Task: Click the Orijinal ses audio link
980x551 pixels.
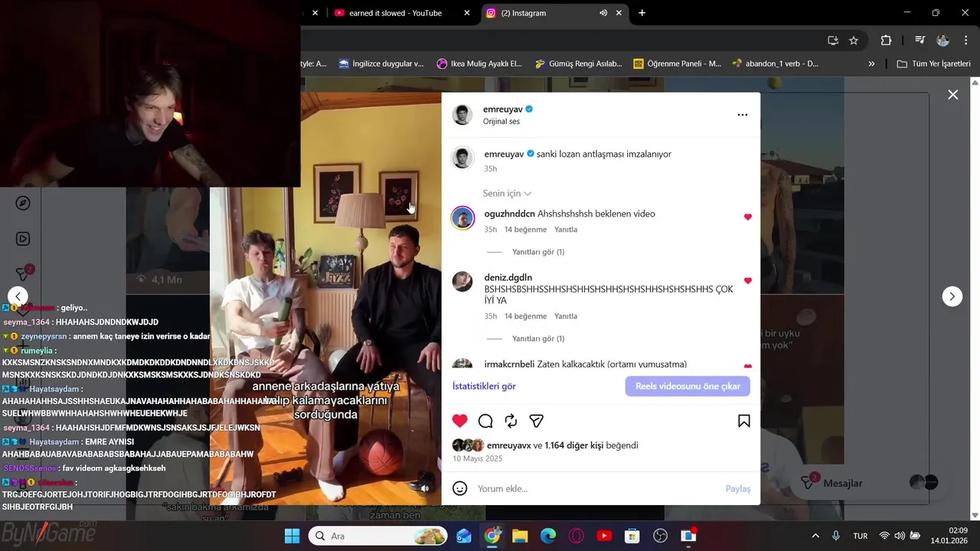Action: (501, 122)
